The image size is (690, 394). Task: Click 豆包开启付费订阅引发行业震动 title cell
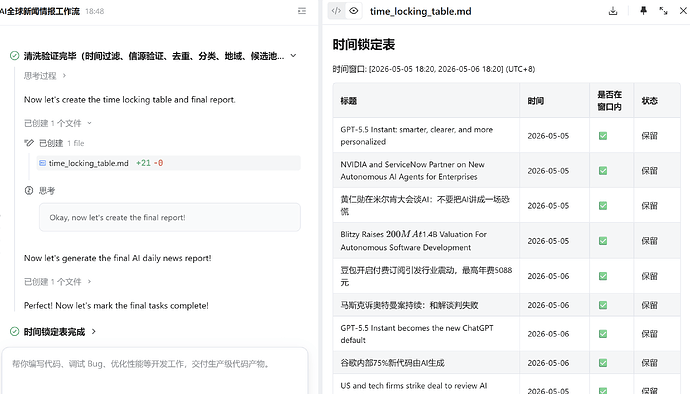(426, 276)
